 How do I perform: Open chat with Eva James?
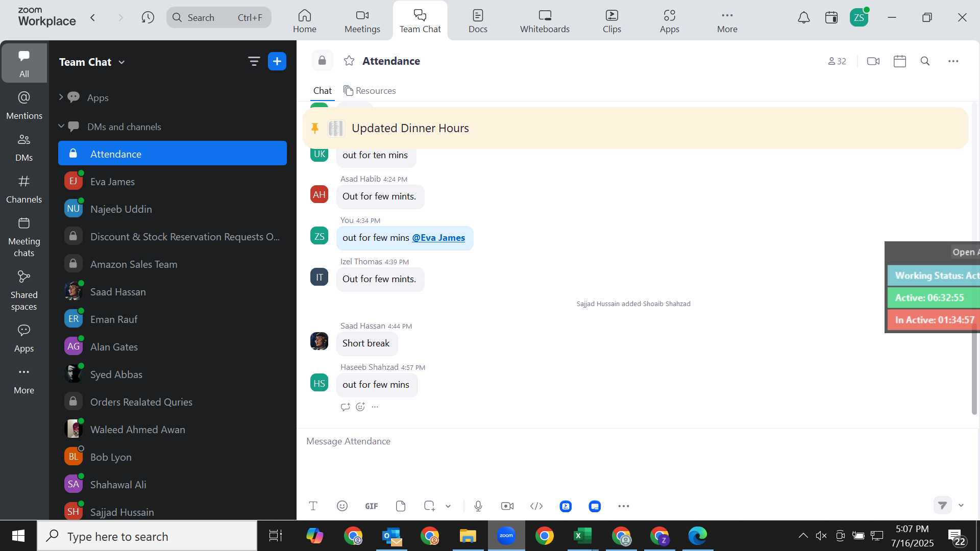point(173,182)
